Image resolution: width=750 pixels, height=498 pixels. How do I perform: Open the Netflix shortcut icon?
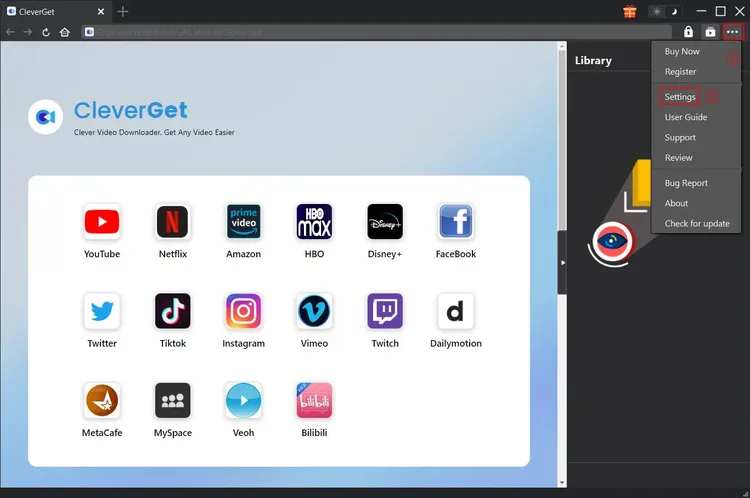pyautogui.click(x=173, y=222)
